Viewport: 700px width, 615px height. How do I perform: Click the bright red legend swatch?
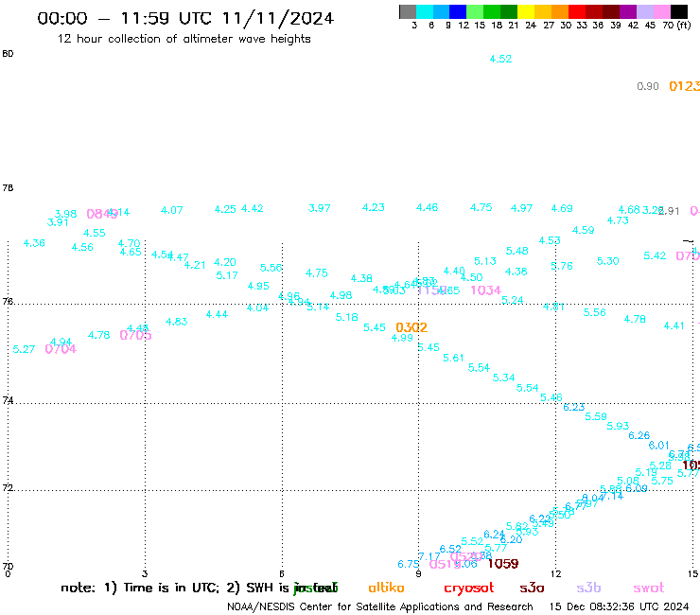(577, 11)
